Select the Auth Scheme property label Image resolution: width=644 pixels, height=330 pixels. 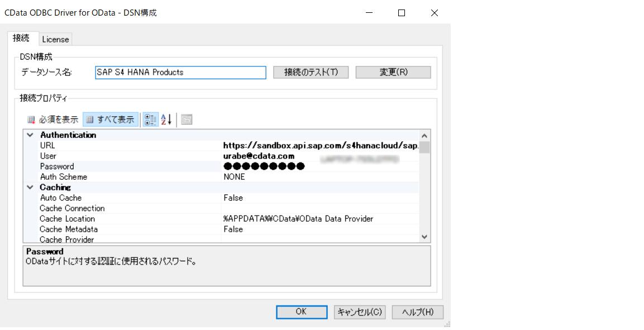(x=64, y=177)
